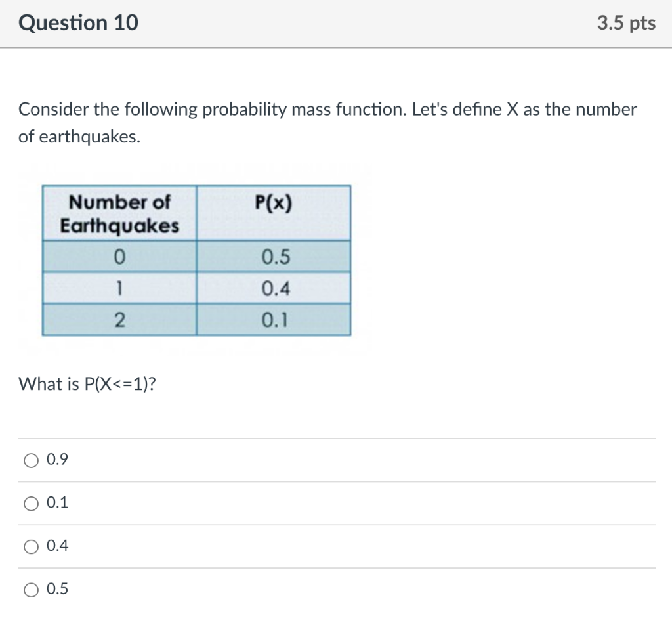Viewport: 672px width, 627px height.
Task: Select the 0.1 answer radio button
Action: click(31, 504)
